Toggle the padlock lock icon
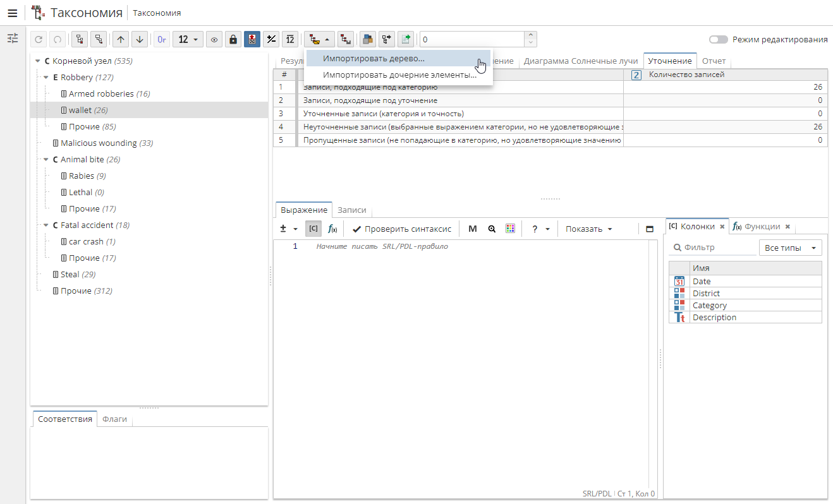 pyautogui.click(x=233, y=39)
